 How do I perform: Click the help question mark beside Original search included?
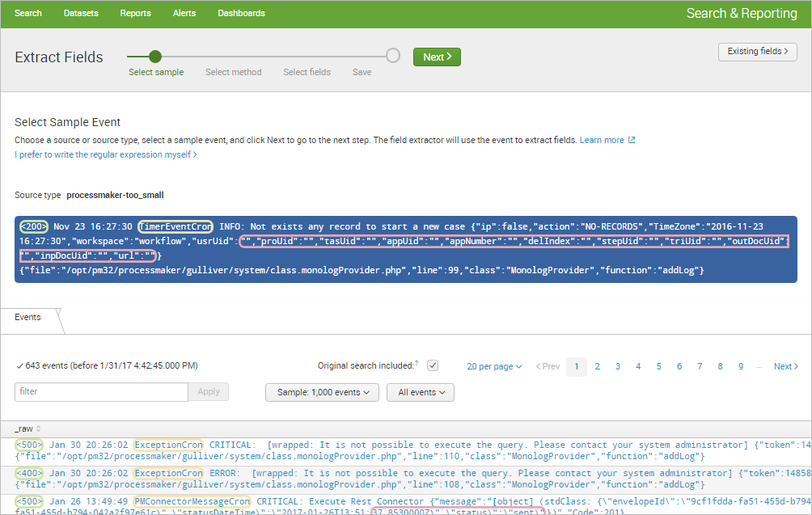pyautogui.click(x=417, y=364)
